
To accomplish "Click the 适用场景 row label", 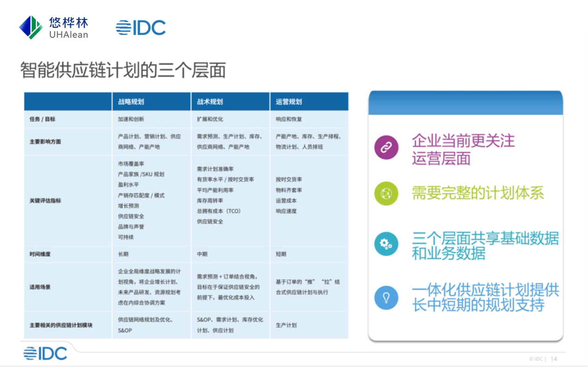I will tap(40, 287).
